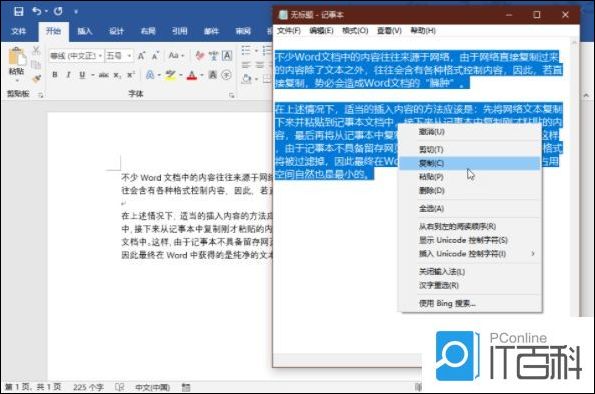Choose 粘贴(P) in the context menu
This screenshot has width=595, height=394.
[471, 177]
